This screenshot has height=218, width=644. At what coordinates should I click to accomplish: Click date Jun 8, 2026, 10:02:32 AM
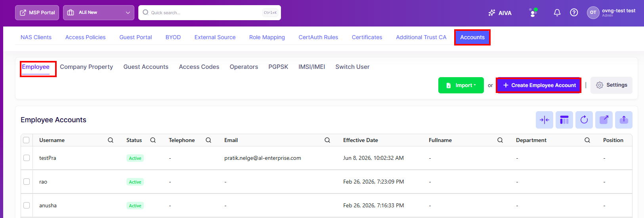click(x=373, y=158)
